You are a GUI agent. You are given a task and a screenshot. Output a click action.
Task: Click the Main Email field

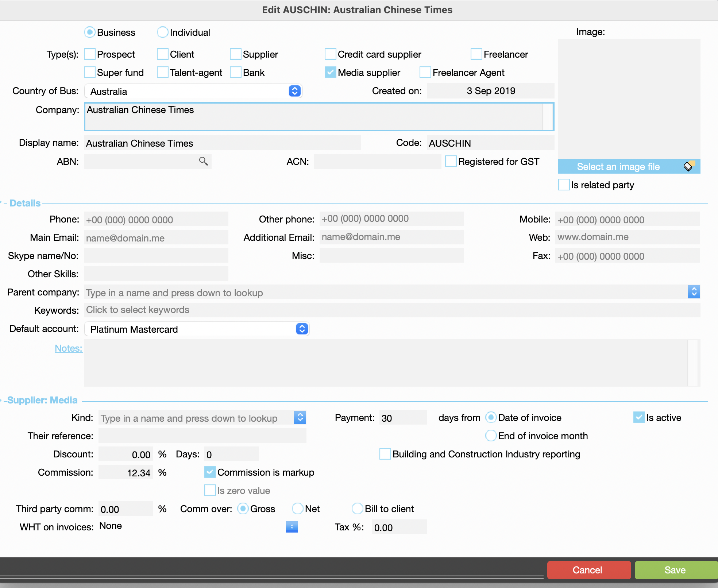156,237
